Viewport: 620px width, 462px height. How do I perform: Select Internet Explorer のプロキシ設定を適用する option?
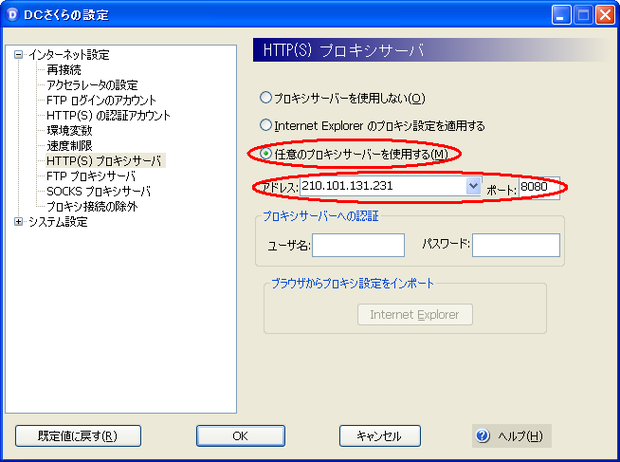pyautogui.click(x=266, y=125)
